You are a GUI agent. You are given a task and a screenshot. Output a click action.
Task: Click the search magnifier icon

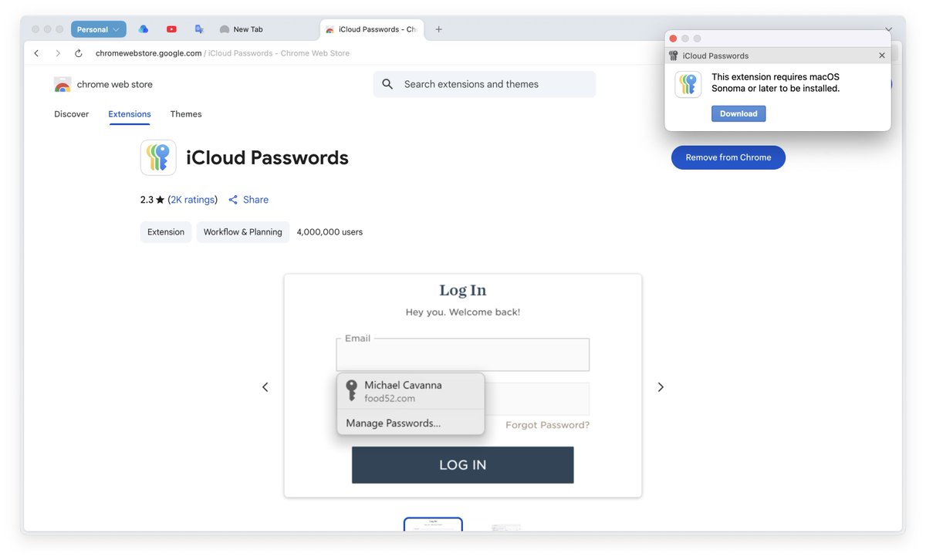pyautogui.click(x=387, y=84)
